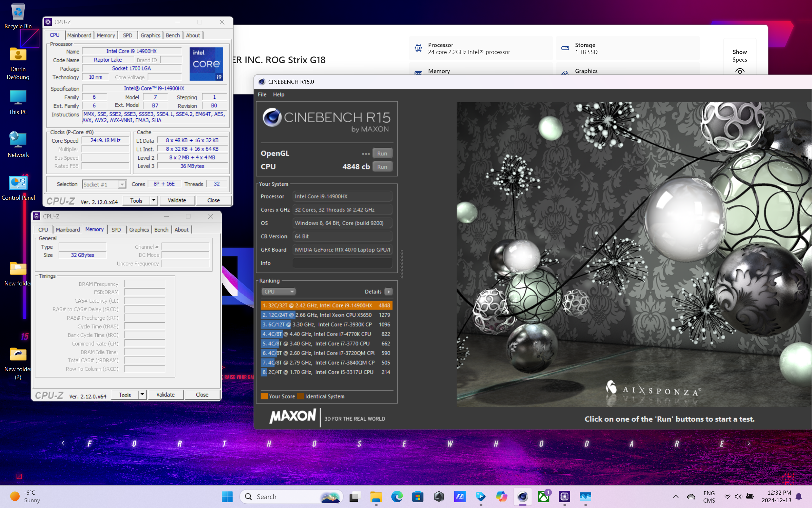This screenshot has height=508, width=812.
Task: Switch to Memory tab in top CPU-Z
Action: tap(106, 35)
